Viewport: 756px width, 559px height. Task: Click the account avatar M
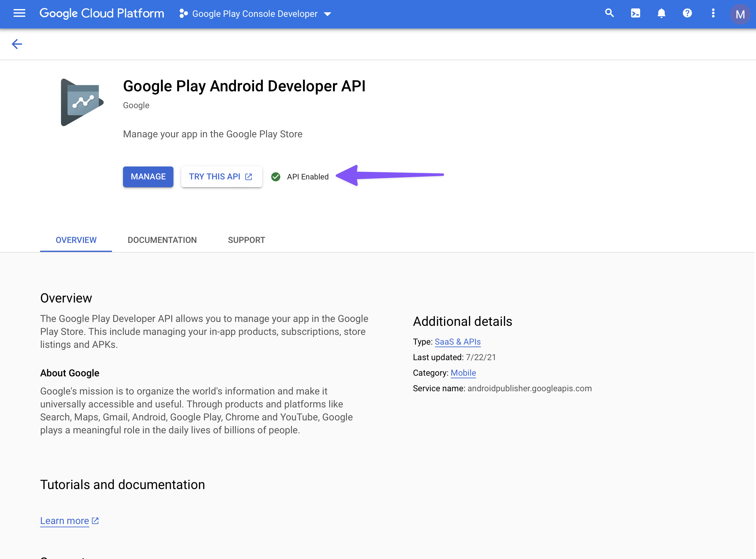pyautogui.click(x=740, y=14)
